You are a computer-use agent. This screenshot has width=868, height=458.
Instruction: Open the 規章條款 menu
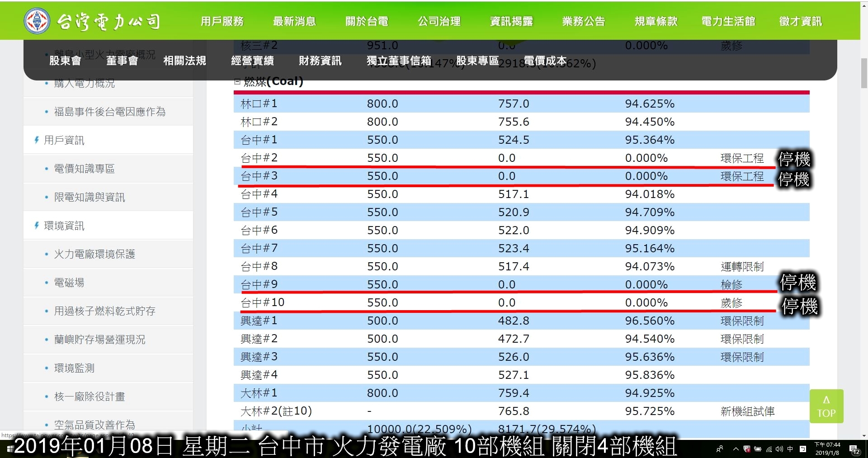coord(656,21)
